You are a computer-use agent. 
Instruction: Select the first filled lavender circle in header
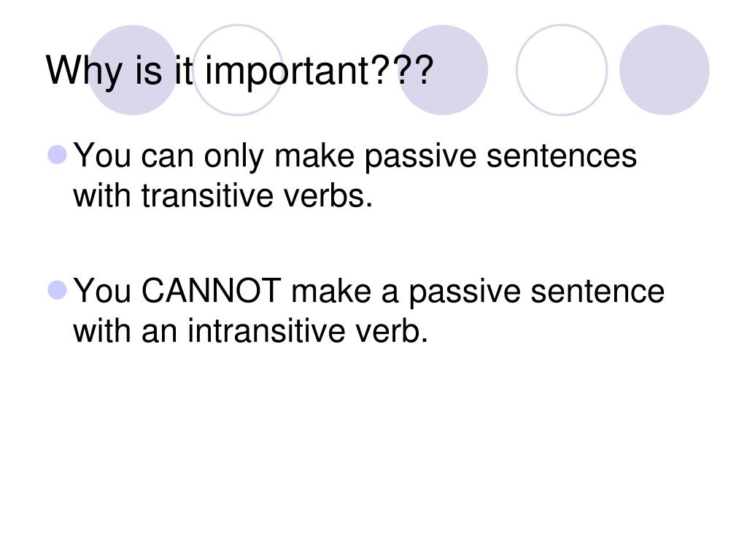[133, 70]
